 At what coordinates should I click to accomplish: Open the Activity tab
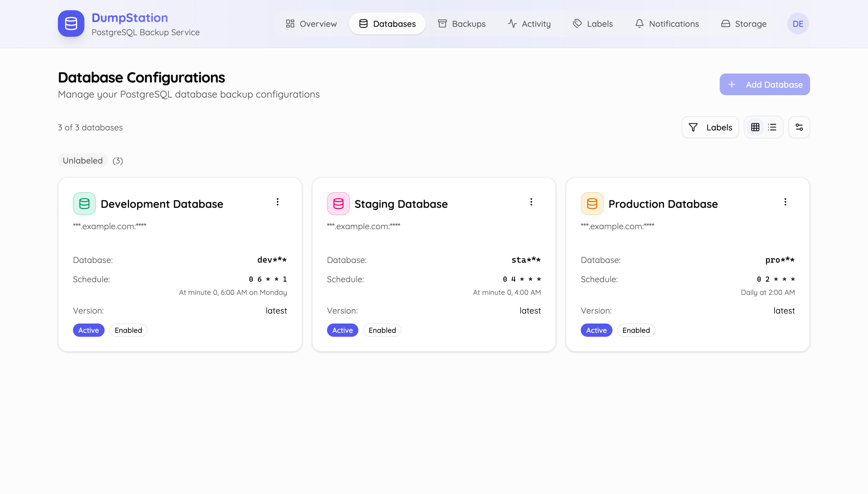529,24
